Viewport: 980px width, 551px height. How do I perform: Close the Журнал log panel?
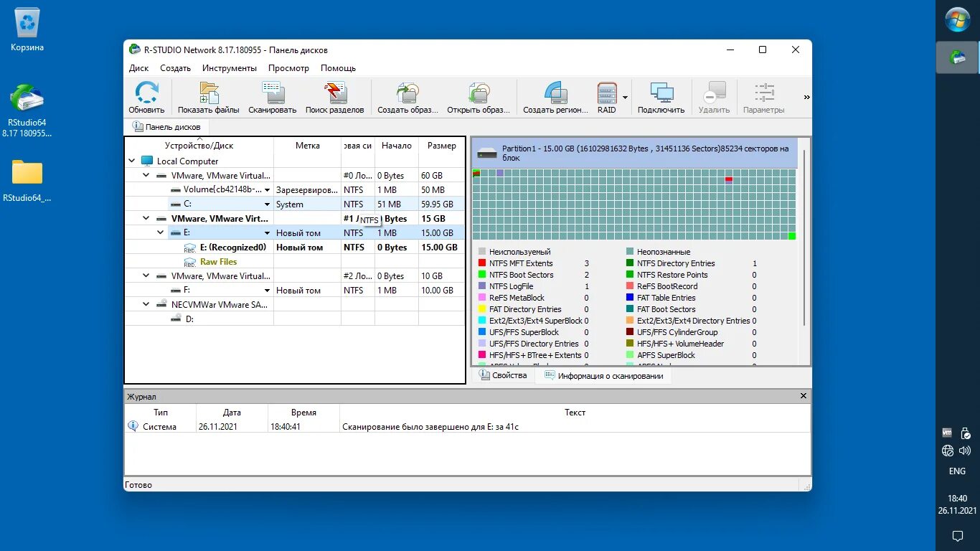[x=804, y=396]
